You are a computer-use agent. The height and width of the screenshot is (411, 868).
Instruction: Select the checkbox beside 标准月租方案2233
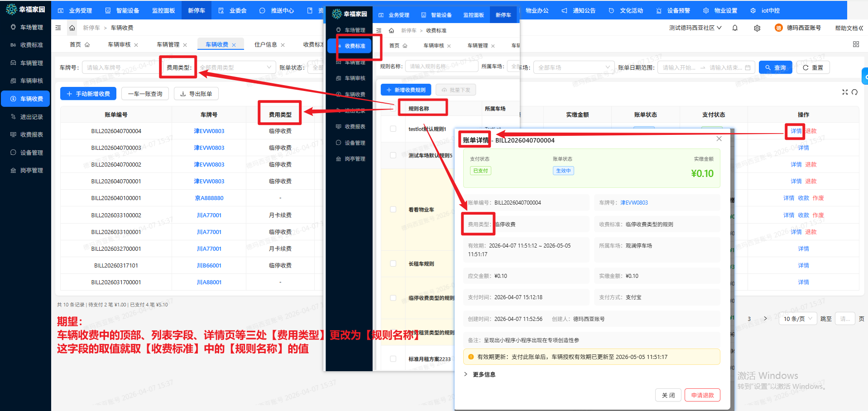coord(393,358)
